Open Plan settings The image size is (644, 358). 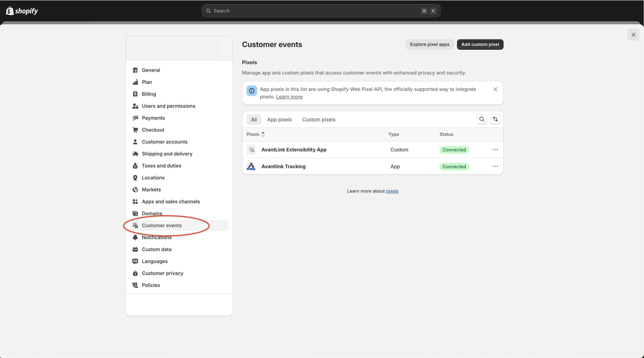(x=179, y=82)
